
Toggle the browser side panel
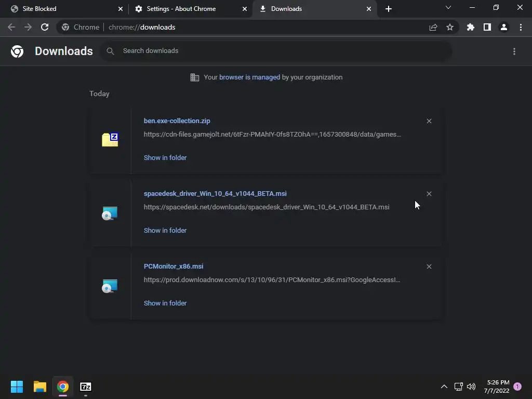(x=487, y=27)
